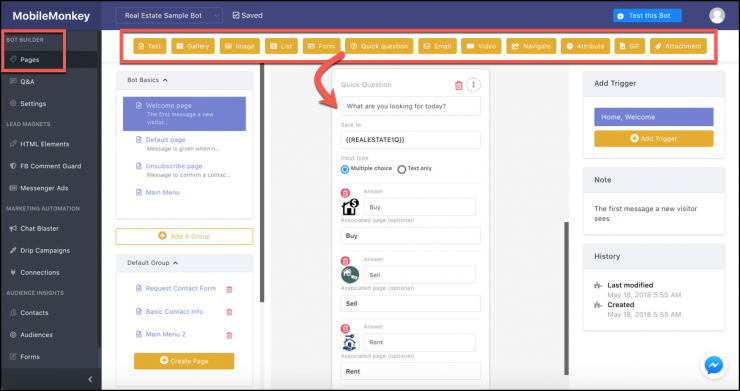Open the Messenger chat bubble
Screen dimensions: 740x391
tap(714, 366)
